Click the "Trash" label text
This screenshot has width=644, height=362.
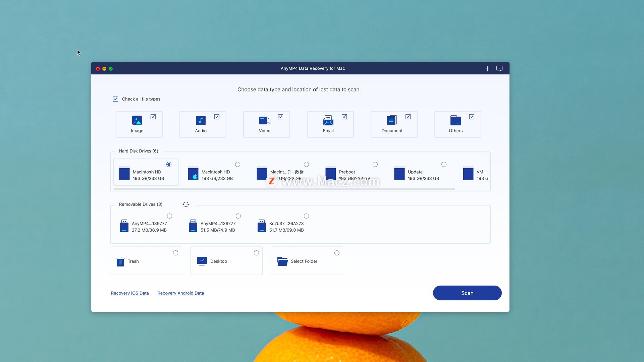133,261
